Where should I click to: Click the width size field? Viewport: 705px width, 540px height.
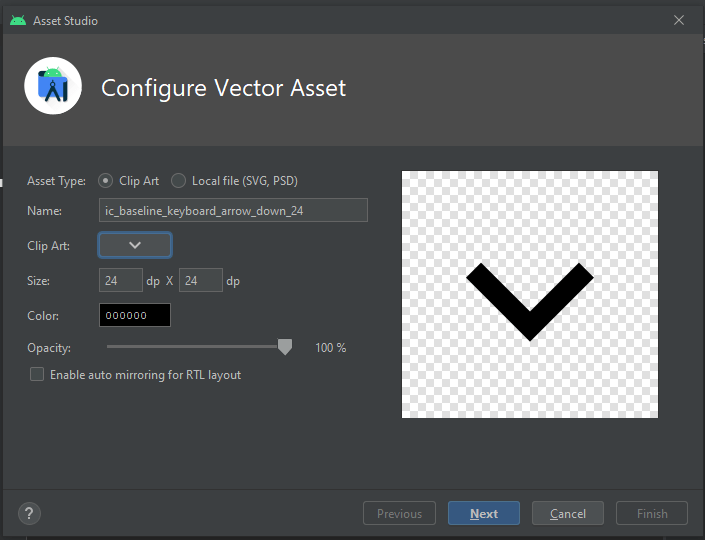click(121, 280)
